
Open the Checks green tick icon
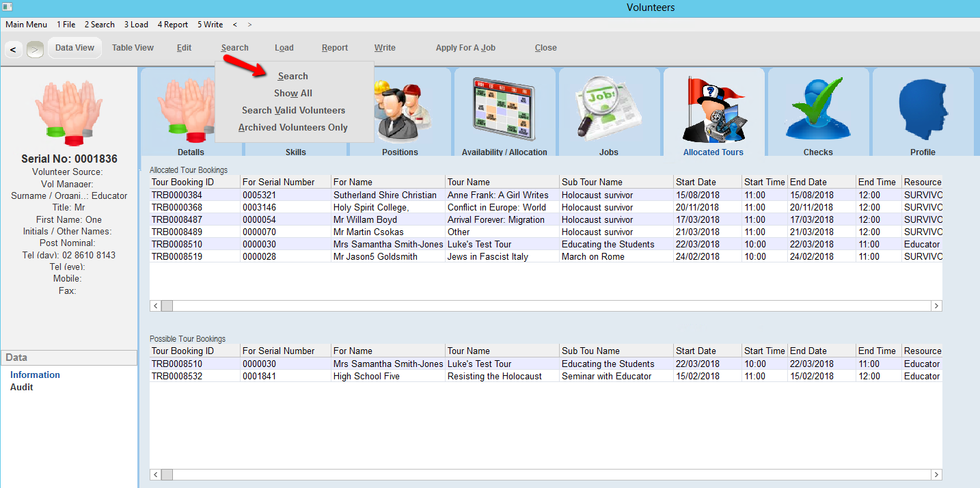pyautogui.click(x=818, y=109)
